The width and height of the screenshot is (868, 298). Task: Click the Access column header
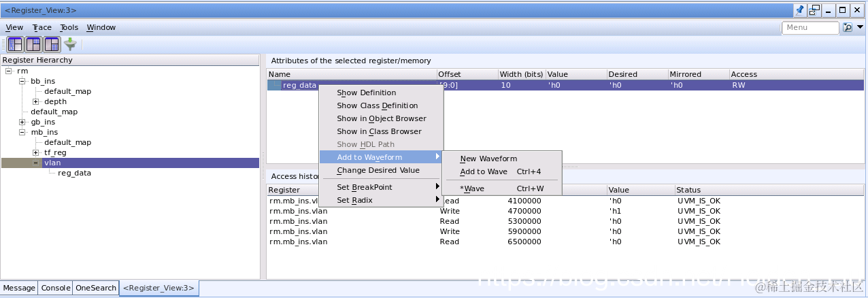(x=797, y=74)
